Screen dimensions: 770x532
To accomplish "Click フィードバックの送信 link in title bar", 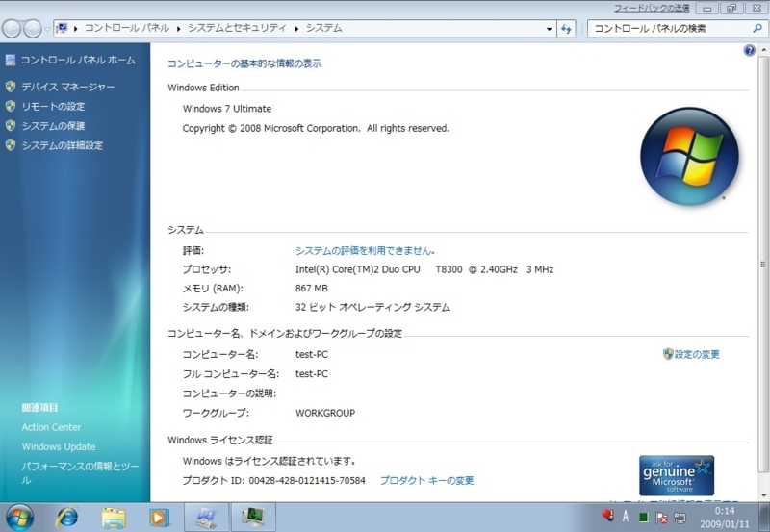I will tap(652, 8).
